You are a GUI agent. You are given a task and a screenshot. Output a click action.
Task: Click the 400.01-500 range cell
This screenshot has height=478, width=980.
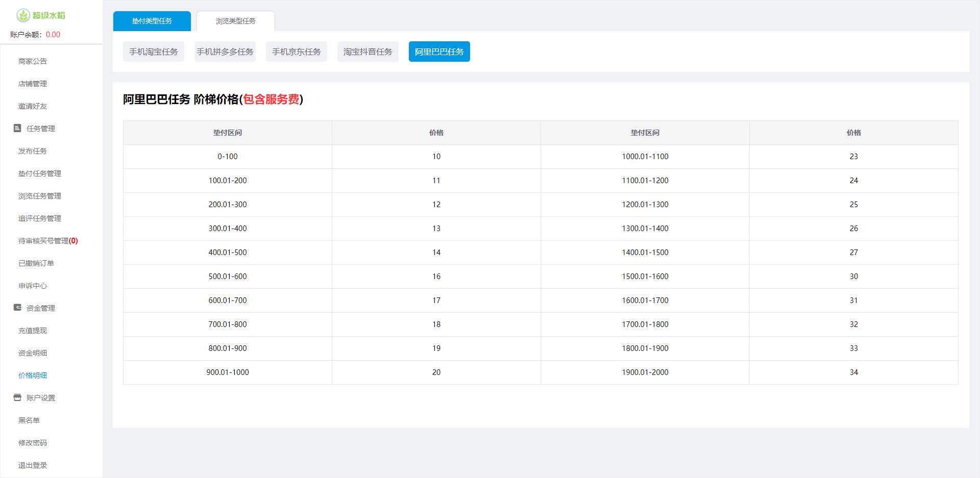tap(228, 253)
